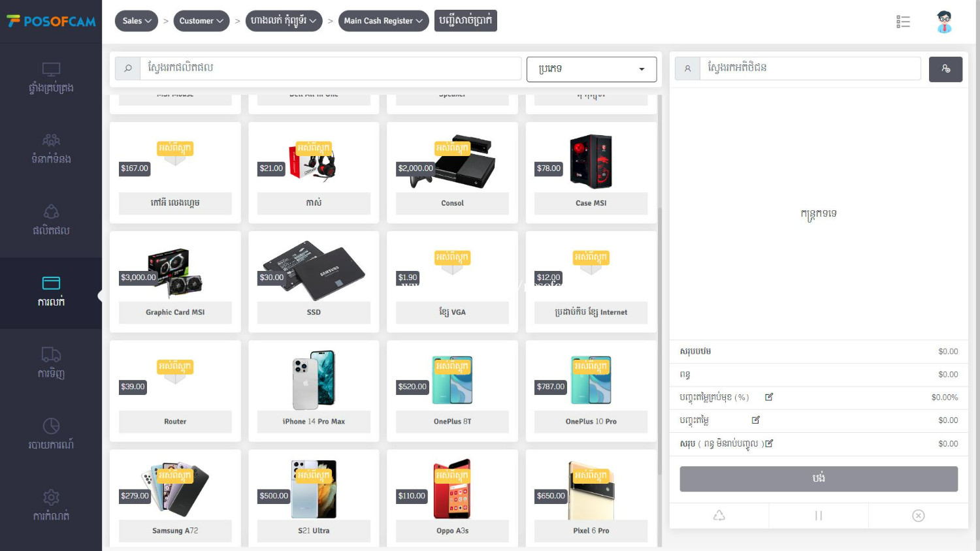The width and height of the screenshot is (980, 551).
Task: Expand the category filter combo box
Action: 591,69
